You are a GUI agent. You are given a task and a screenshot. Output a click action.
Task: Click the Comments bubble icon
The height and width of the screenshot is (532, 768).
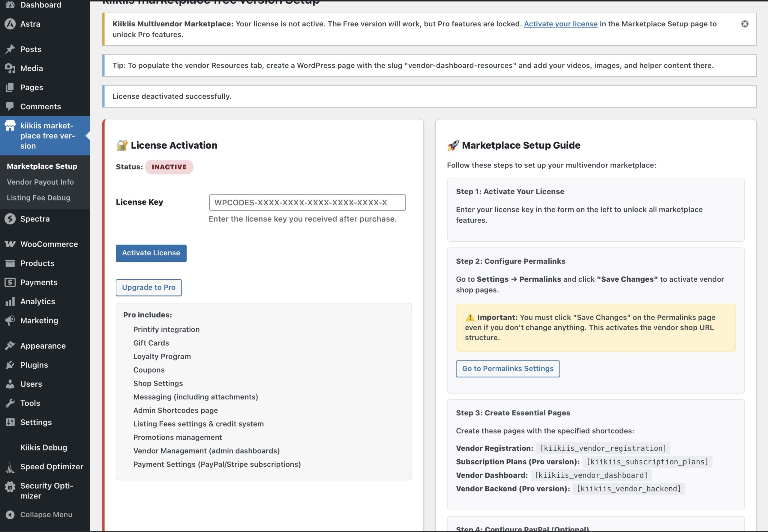[x=10, y=106]
